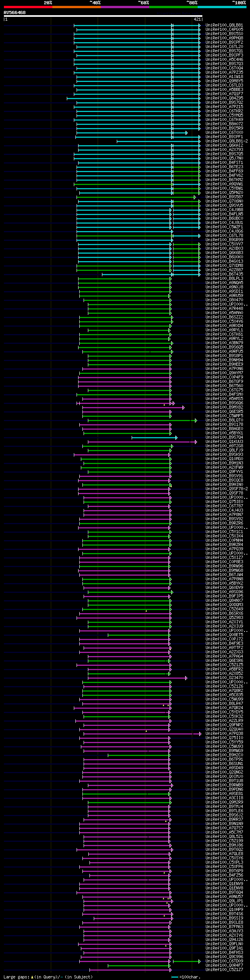Open hit UniRef100_C6TL20
The width and height of the screenshot is (250, 980).
point(224,46)
